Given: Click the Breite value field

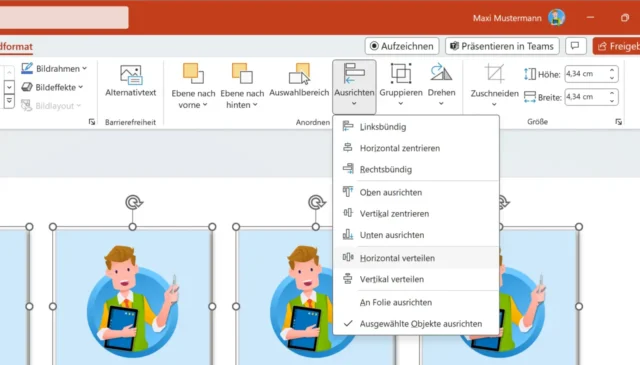Looking at the screenshot, I should [586, 97].
